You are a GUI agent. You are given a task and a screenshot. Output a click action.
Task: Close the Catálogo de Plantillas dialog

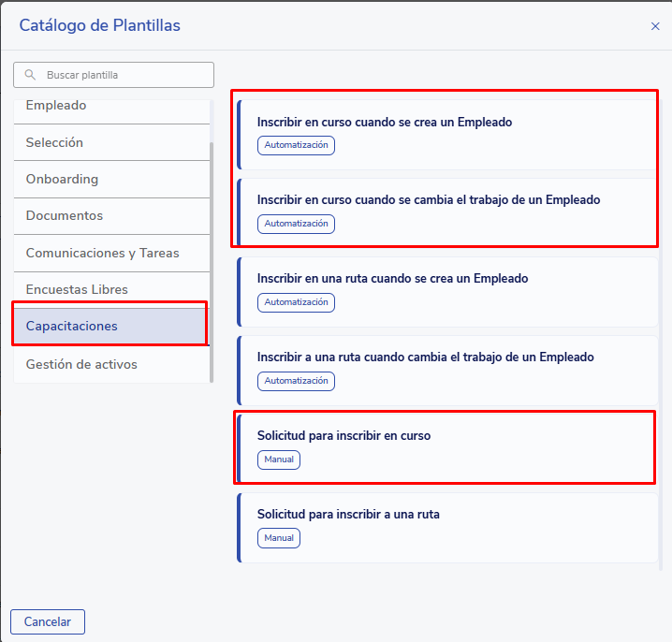pyautogui.click(x=655, y=26)
